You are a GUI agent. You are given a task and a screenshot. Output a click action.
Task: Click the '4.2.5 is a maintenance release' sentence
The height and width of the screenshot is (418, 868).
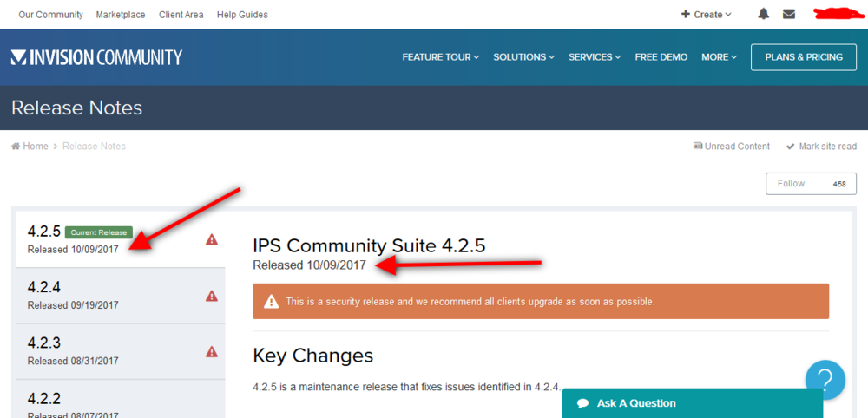(x=408, y=387)
